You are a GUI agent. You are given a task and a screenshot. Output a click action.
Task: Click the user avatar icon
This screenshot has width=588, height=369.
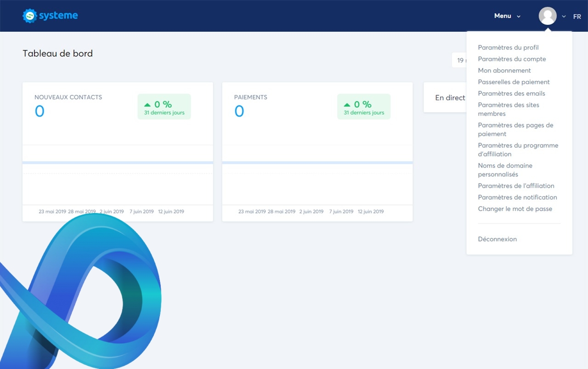tap(548, 16)
